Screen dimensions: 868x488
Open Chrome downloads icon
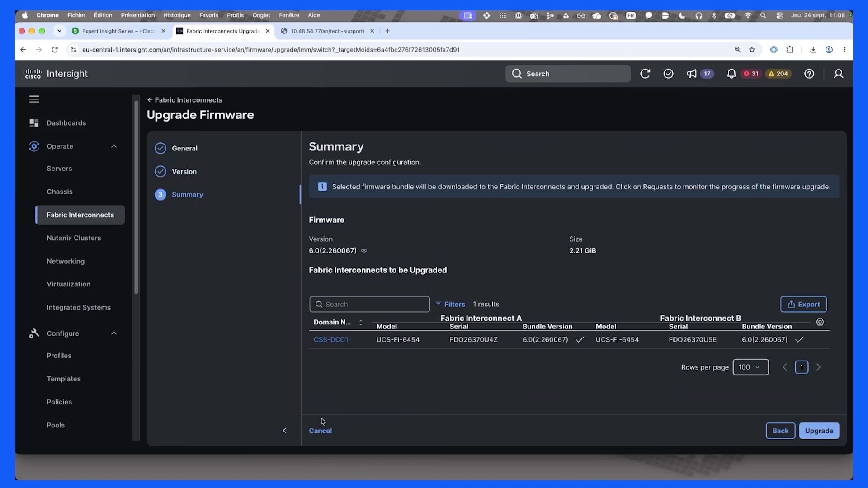pyautogui.click(x=813, y=50)
